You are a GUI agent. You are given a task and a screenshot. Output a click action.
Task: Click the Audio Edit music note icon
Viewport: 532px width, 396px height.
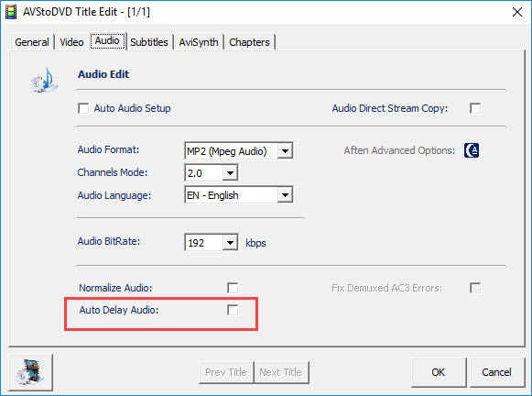tap(44, 81)
